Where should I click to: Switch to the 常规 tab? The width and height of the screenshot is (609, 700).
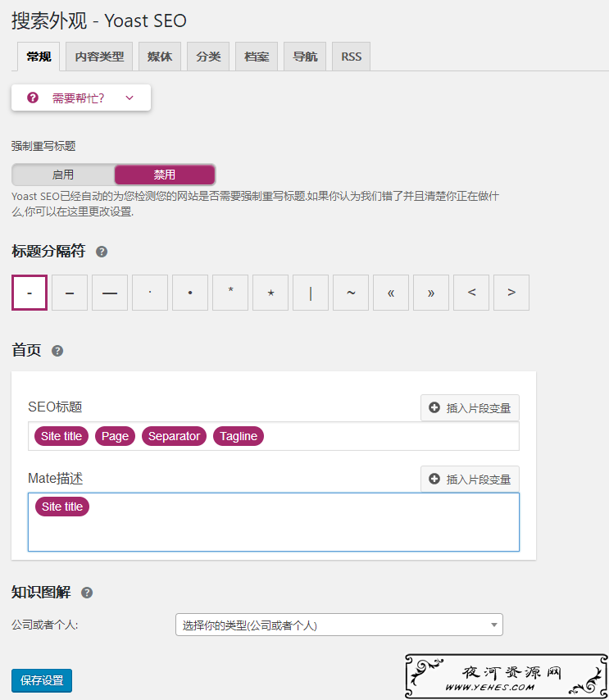point(39,57)
